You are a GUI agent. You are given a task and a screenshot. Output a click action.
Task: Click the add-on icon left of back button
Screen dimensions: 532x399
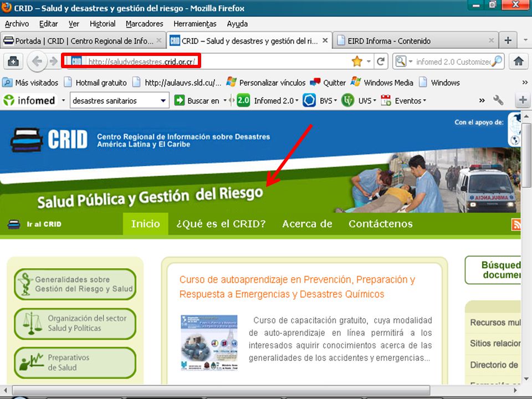point(13,62)
